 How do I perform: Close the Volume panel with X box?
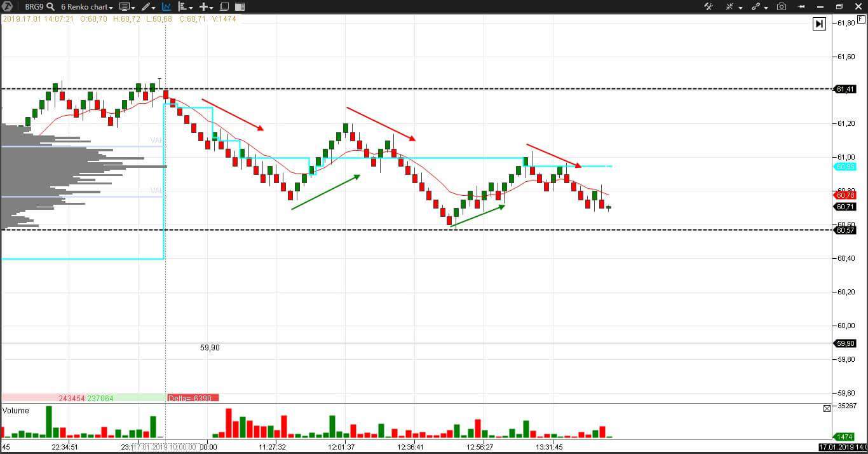pos(827,409)
